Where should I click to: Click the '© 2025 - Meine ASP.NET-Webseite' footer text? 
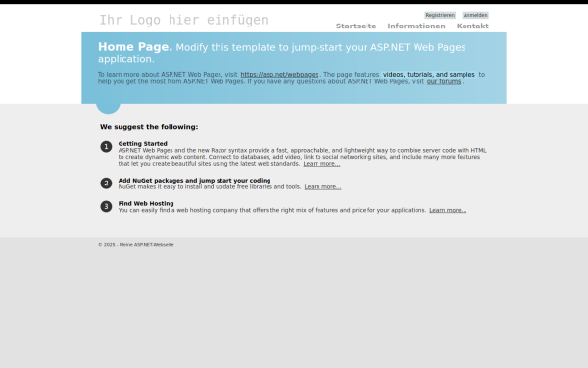coord(136,244)
